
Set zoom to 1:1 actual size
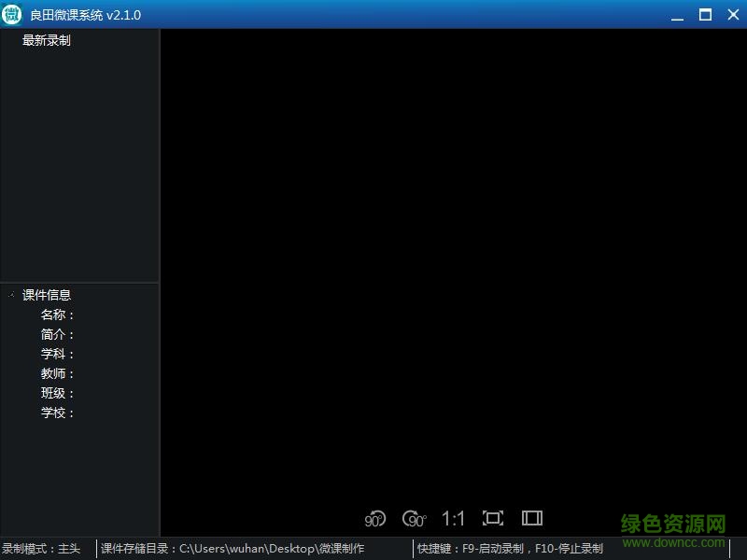[x=453, y=519]
